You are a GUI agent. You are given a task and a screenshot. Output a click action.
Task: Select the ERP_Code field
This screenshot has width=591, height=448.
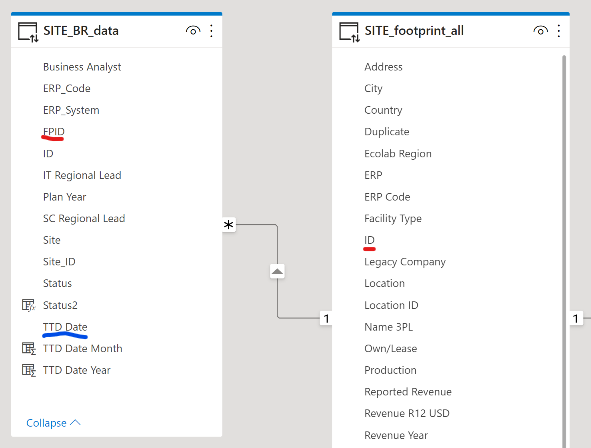[67, 89]
